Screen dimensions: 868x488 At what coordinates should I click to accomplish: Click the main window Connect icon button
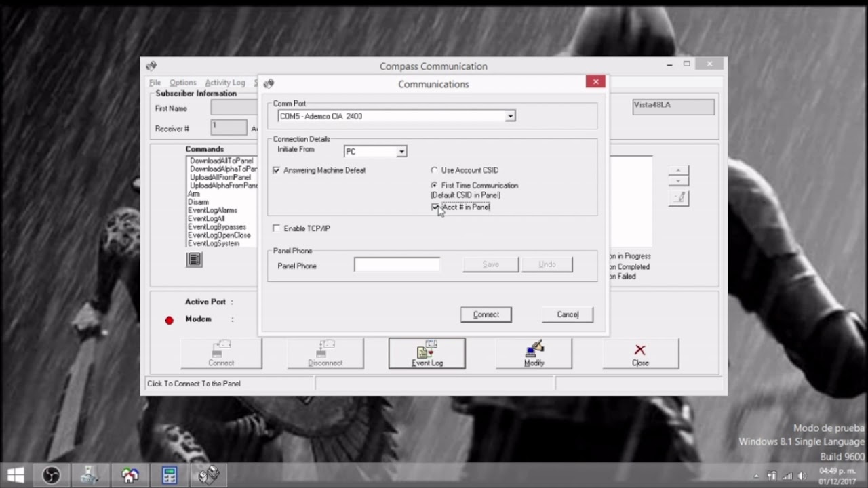coord(221,353)
